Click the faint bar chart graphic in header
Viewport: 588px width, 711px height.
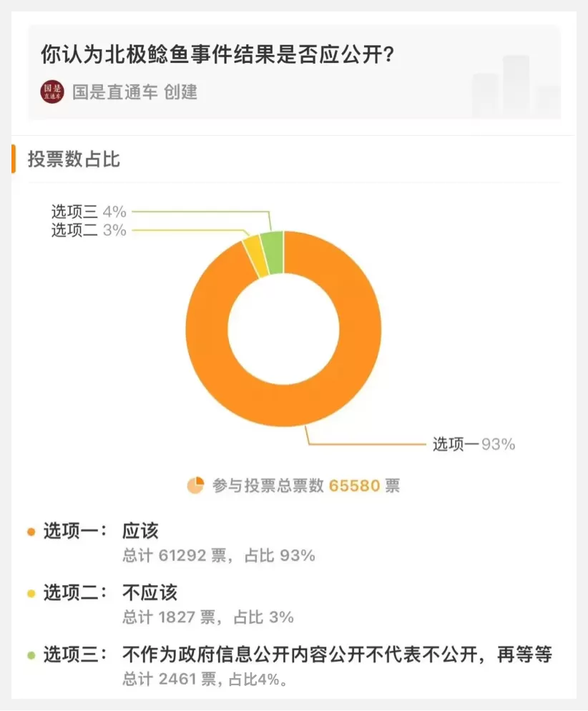tap(516, 86)
